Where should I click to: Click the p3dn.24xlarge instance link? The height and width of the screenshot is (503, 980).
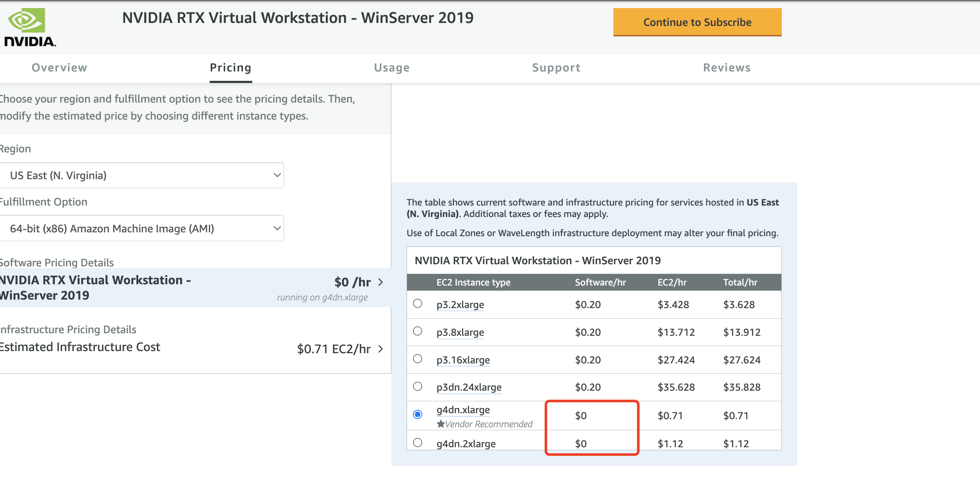(469, 387)
